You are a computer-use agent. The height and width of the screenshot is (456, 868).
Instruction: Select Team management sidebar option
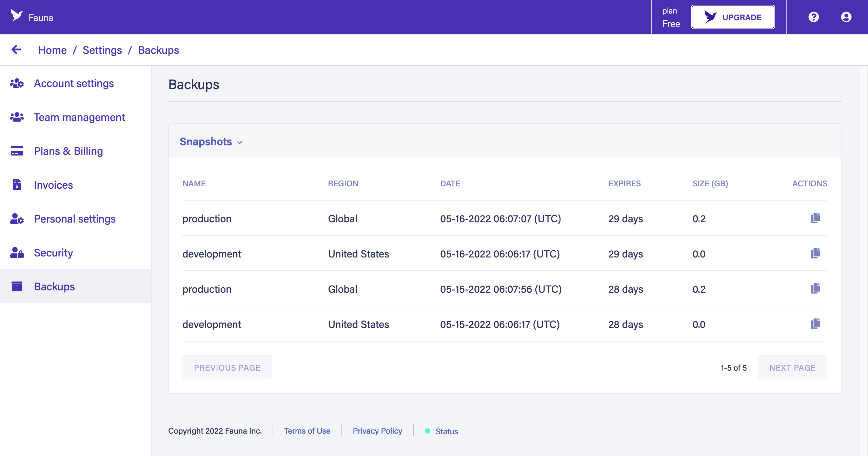[x=80, y=117]
